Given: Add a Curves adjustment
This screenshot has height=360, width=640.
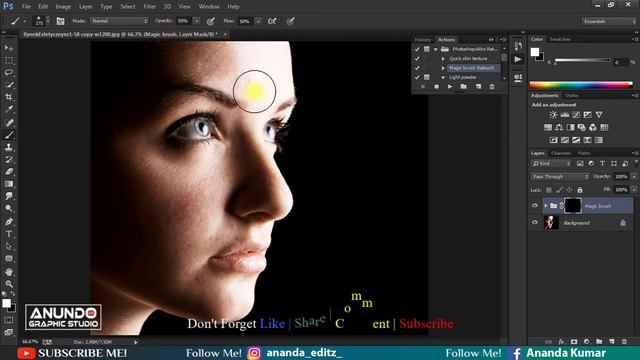Looking at the screenshot, I should [x=576, y=115].
